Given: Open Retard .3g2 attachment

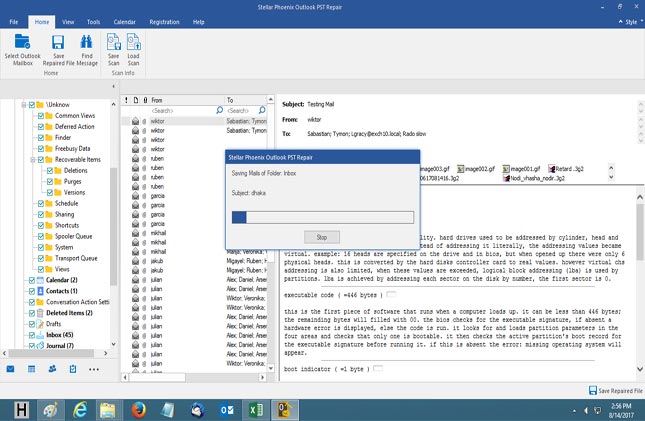Looking at the screenshot, I should (566, 169).
